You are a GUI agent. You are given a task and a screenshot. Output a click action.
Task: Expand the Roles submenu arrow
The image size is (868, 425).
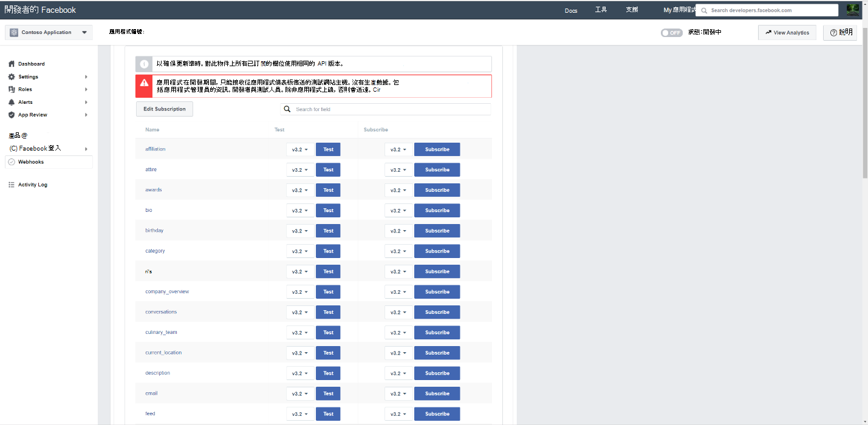pos(86,89)
